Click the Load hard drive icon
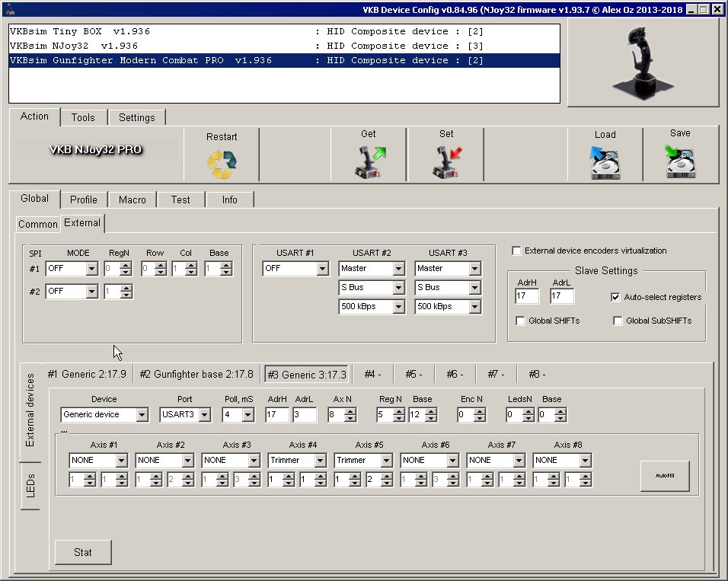Screen dimensions: 728x581 (605, 162)
